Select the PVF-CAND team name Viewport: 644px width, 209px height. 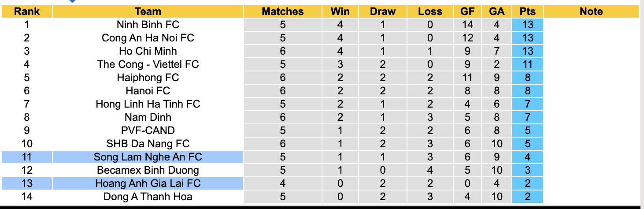148,131
